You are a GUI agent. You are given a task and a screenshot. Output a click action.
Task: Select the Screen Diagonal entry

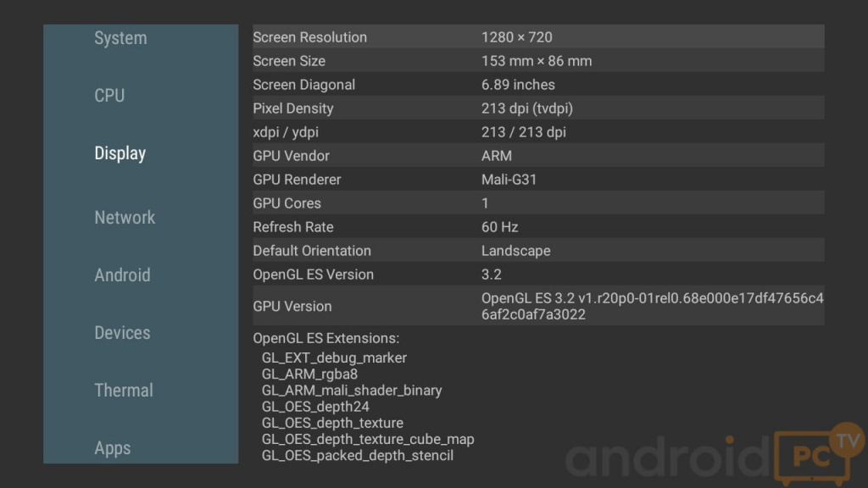[537, 85]
